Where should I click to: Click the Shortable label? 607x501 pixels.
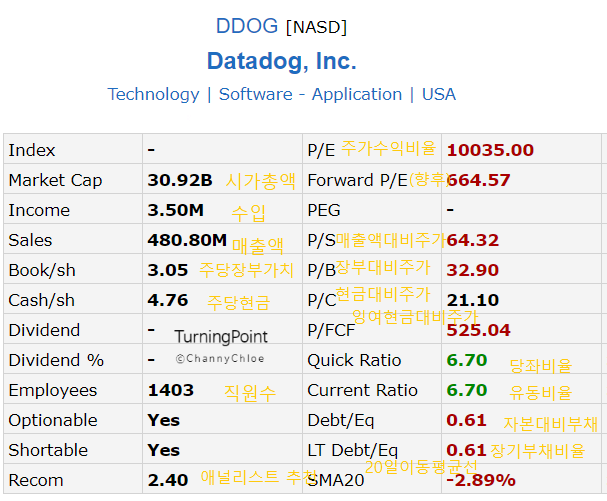(48, 450)
